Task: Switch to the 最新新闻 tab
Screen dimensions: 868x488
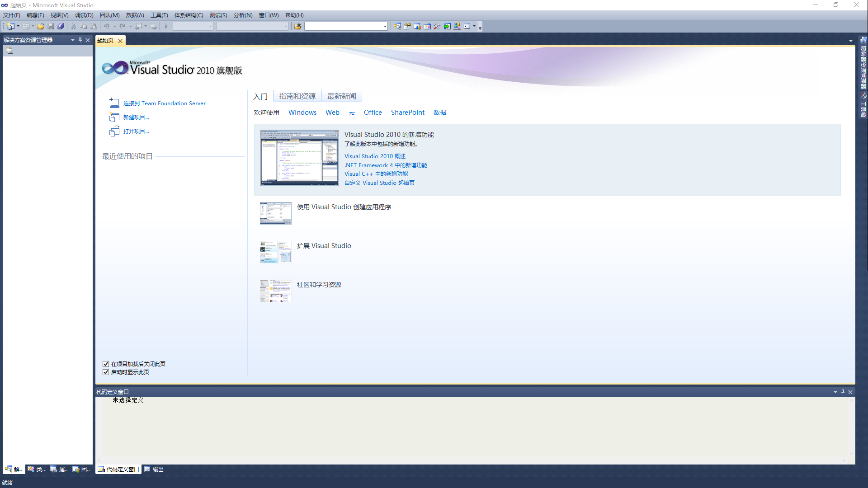Action: pyautogui.click(x=342, y=96)
